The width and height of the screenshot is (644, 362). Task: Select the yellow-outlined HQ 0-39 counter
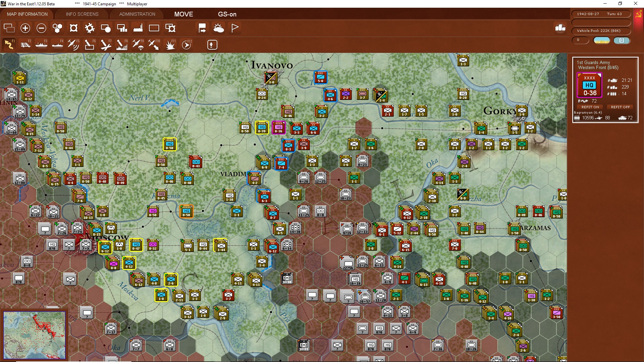pos(262,128)
